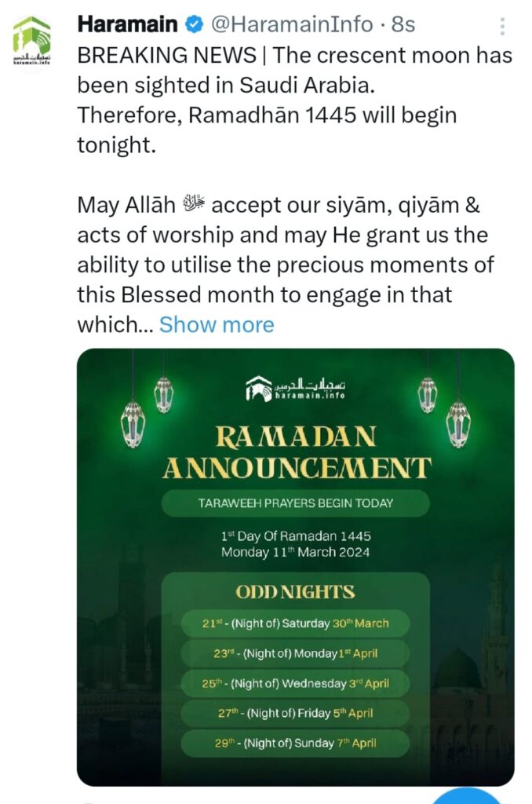Screen dimensions: 532x804
Task: Click the haramain.info logo in image
Action: point(295,389)
